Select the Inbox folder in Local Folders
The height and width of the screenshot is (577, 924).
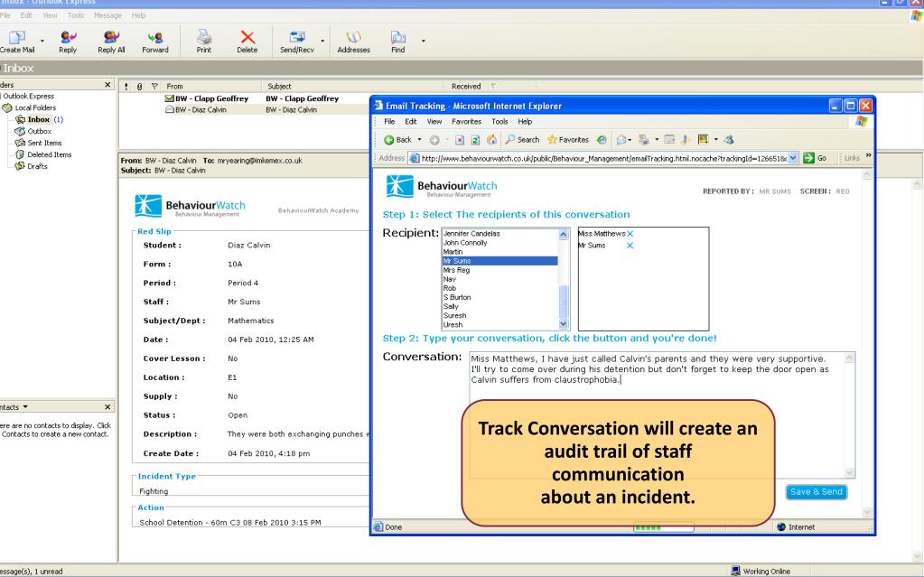(39, 119)
